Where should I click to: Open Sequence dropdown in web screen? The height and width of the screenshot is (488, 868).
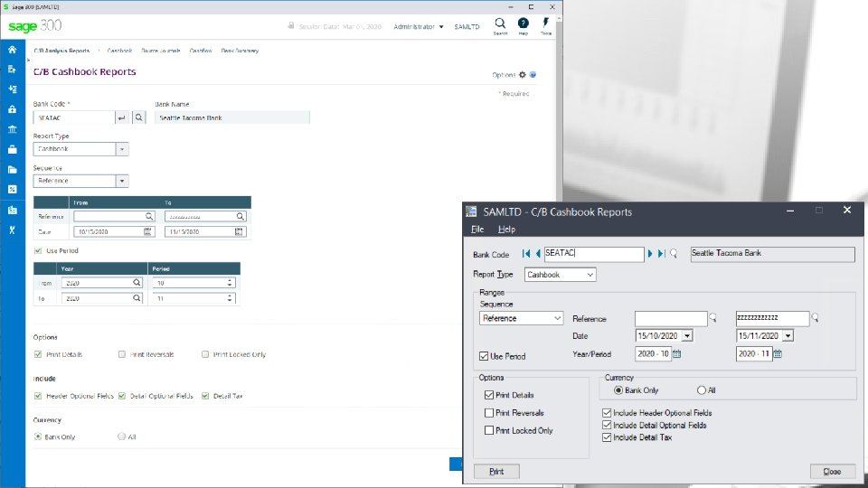click(122, 181)
